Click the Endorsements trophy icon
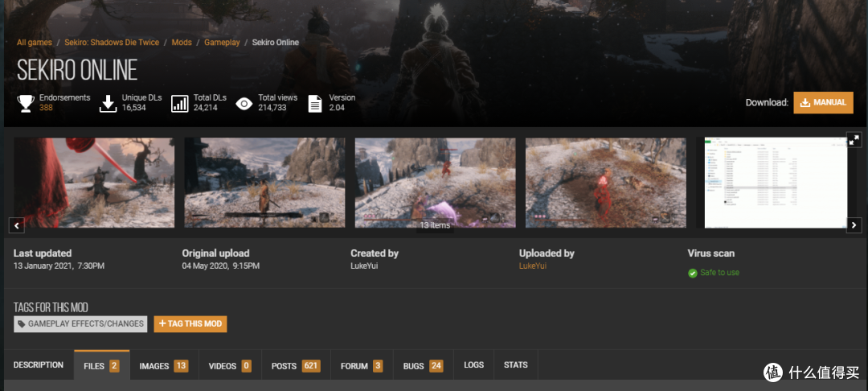The image size is (868, 391). 26,104
